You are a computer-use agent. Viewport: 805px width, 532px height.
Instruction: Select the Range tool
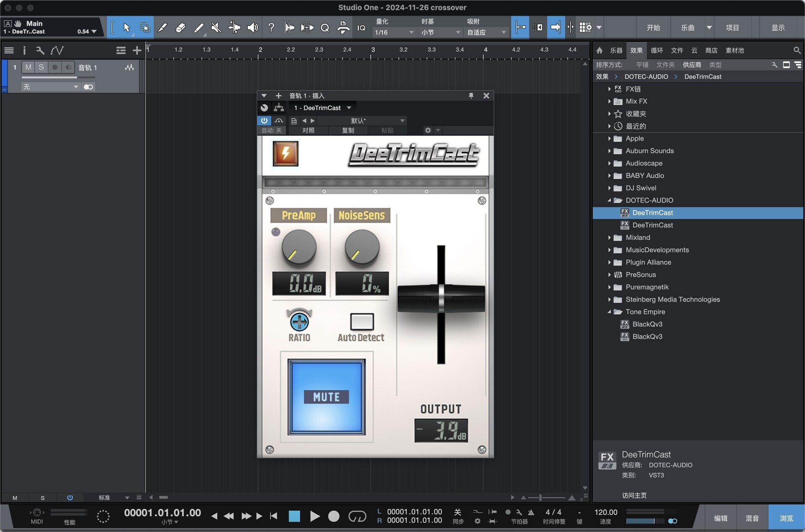(145, 28)
